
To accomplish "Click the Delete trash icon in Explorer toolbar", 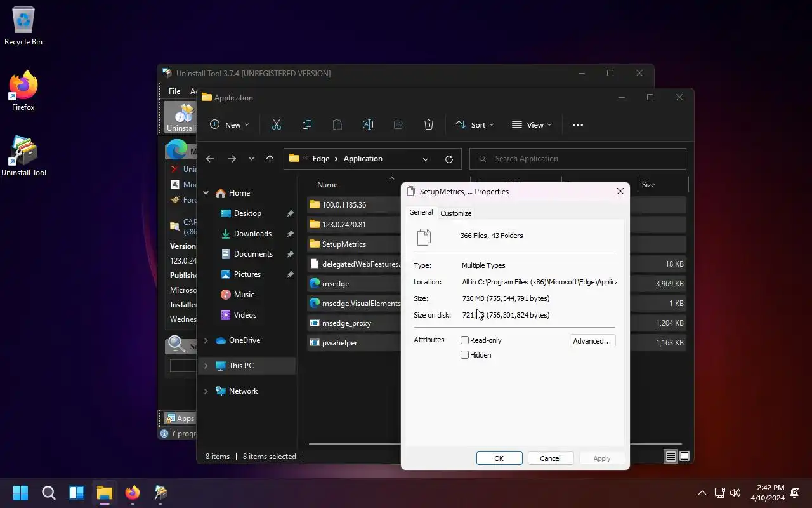I will 429,125.
